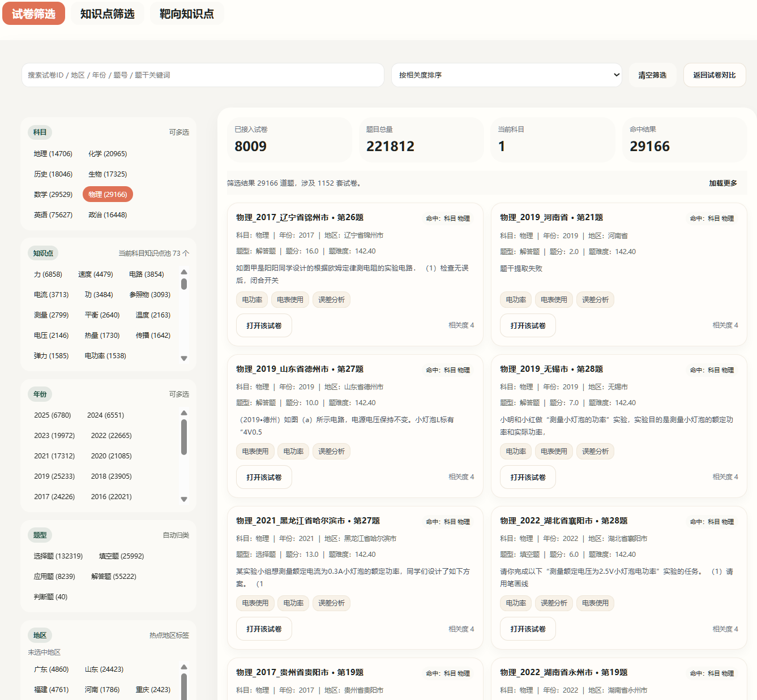
Task: Click the 已接入试卷 value 8009
Action: 251,147
